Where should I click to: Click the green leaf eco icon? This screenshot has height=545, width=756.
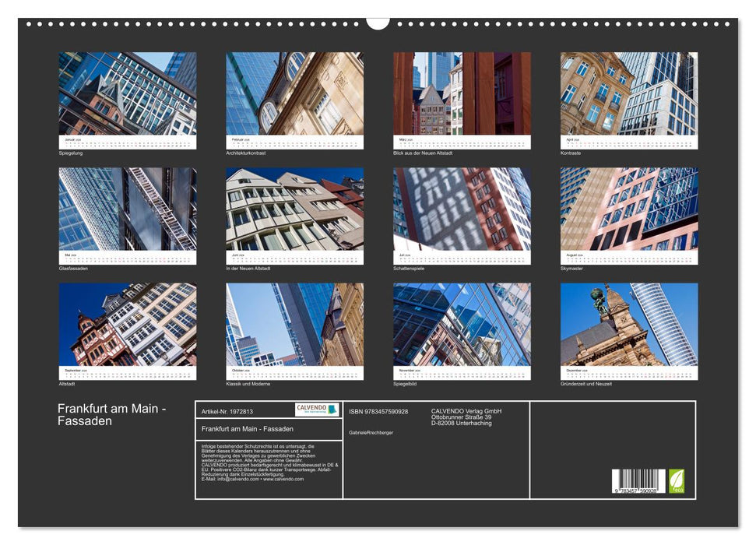click(677, 480)
